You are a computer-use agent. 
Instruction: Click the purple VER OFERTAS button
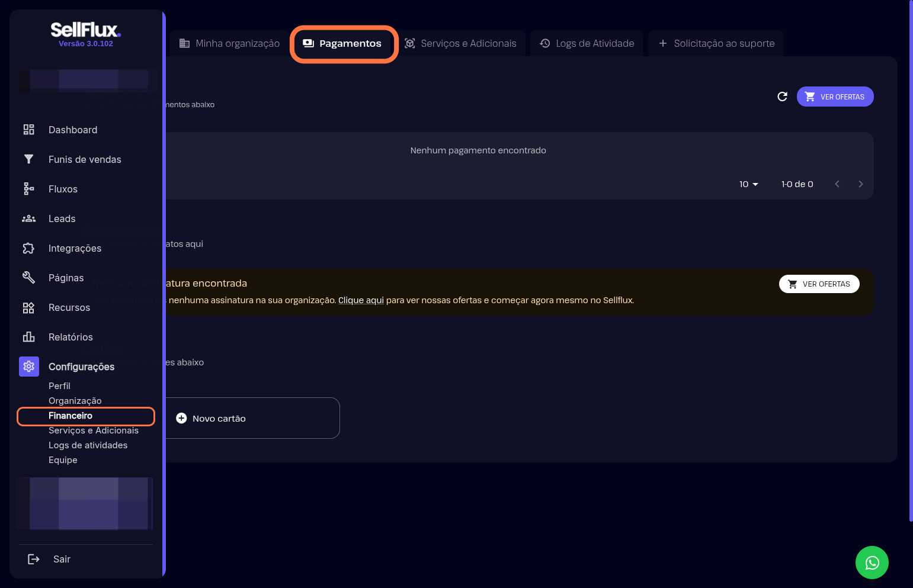(835, 97)
